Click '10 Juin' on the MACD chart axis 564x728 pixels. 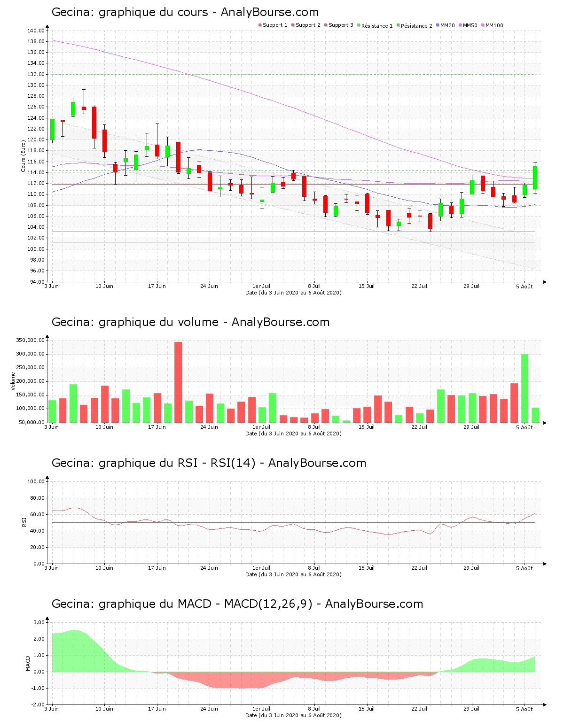pos(104,709)
